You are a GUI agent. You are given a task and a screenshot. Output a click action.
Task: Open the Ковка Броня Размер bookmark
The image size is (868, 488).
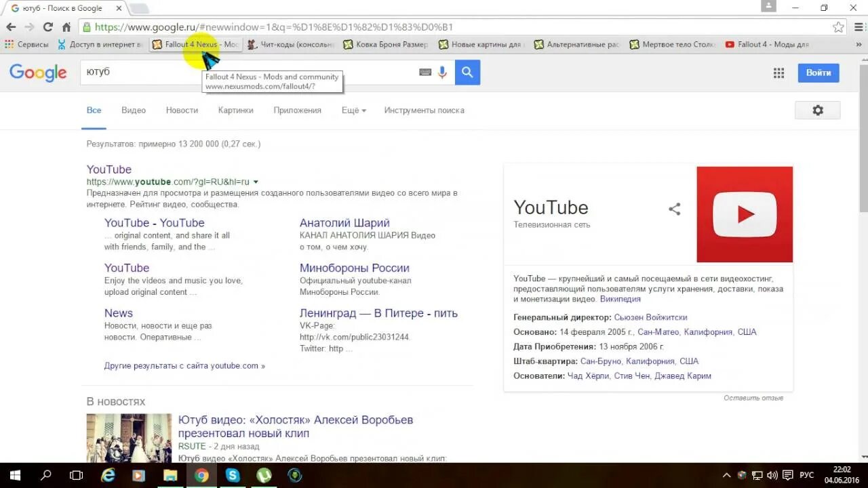tap(386, 45)
